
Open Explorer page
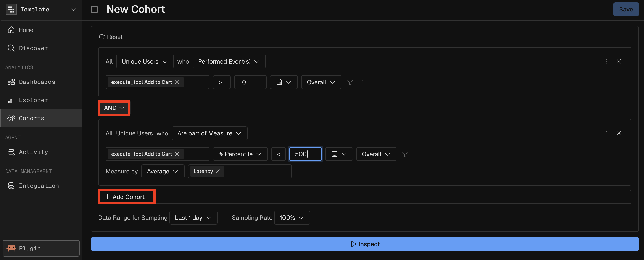pyautogui.click(x=41, y=100)
